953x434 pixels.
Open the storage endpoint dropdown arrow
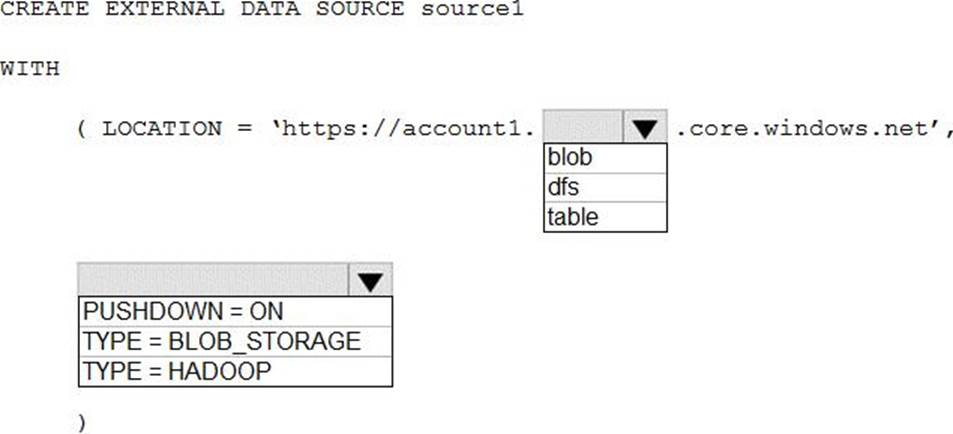[645, 128]
